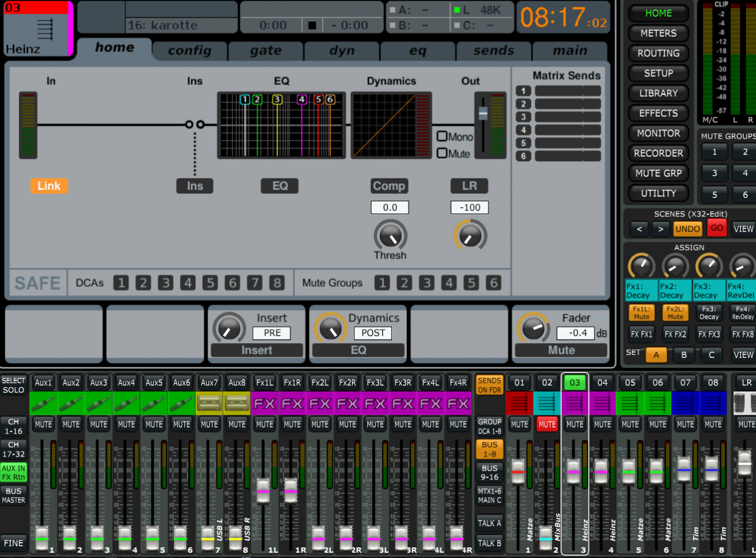Screen dimensions: 756x558
Task: Go to previous scene with the left arrow
Action: click(x=638, y=229)
